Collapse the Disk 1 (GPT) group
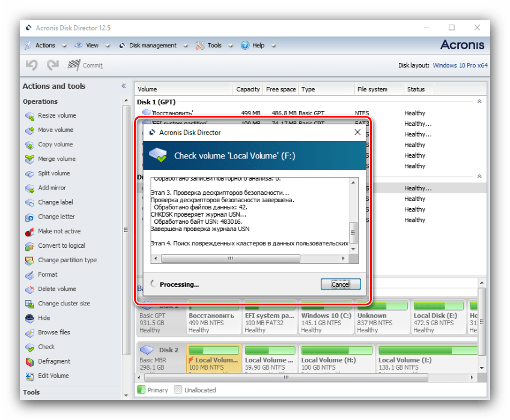 click(479, 102)
